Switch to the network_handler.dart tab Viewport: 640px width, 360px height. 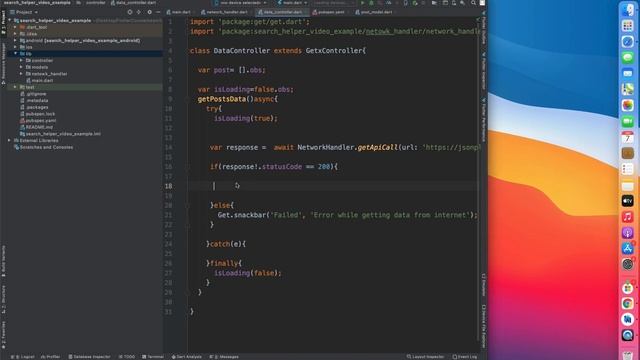point(224,12)
